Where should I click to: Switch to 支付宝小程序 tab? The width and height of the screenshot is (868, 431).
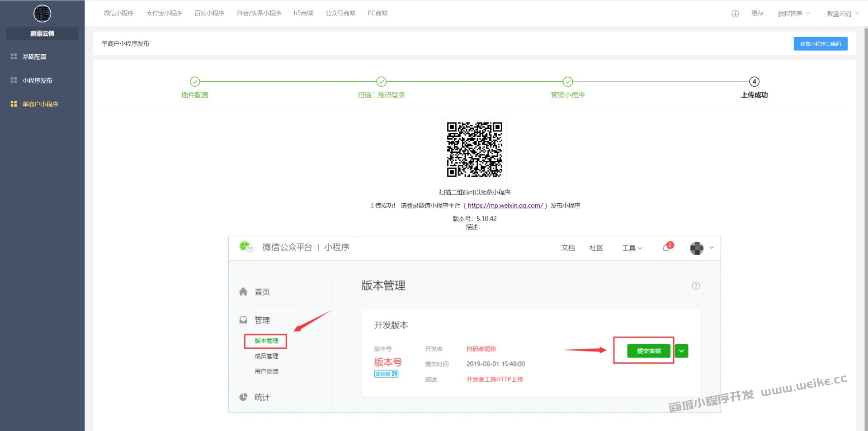point(164,13)
